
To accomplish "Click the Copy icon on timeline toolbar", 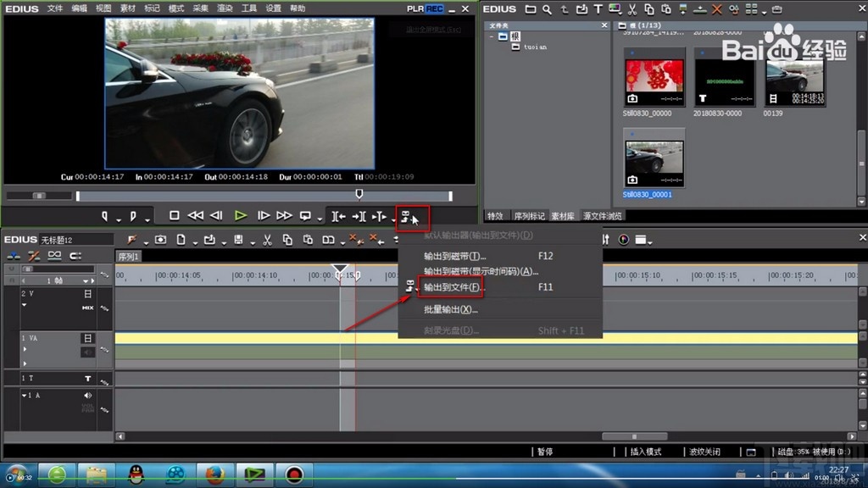I will [287, 240].
